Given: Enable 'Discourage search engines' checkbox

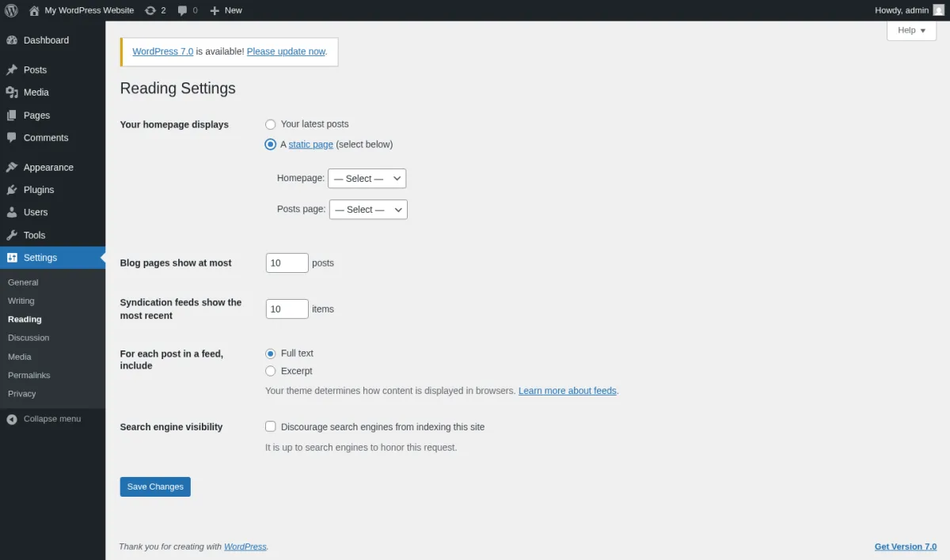Looking at the screenshot, I should tap(271, 426).
